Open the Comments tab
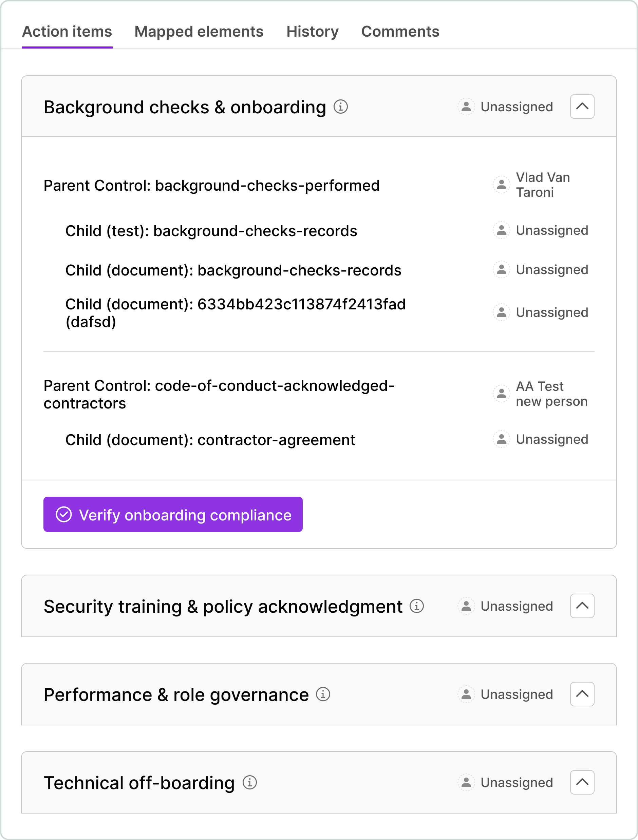 [x=400, y=32]
